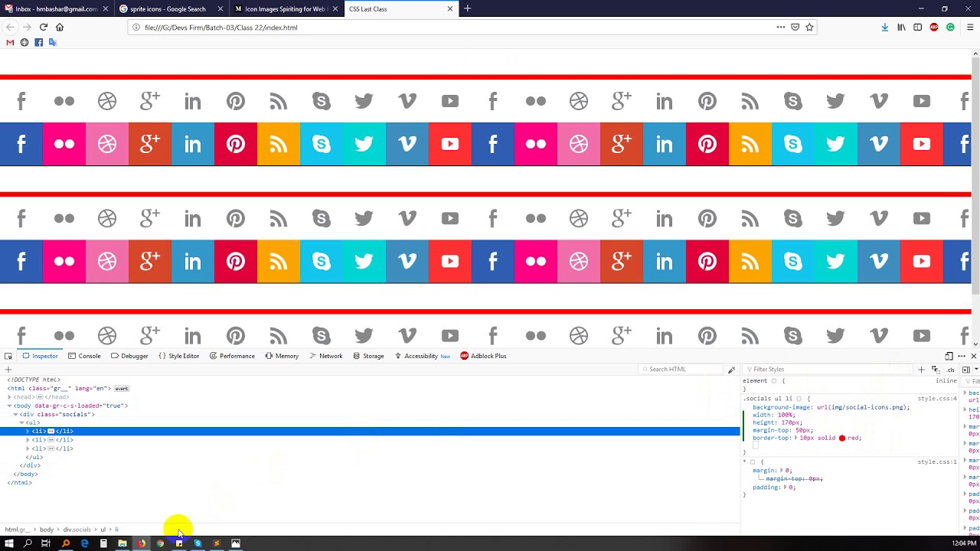Open the Accessibility tab

click(x=422, y=356)
